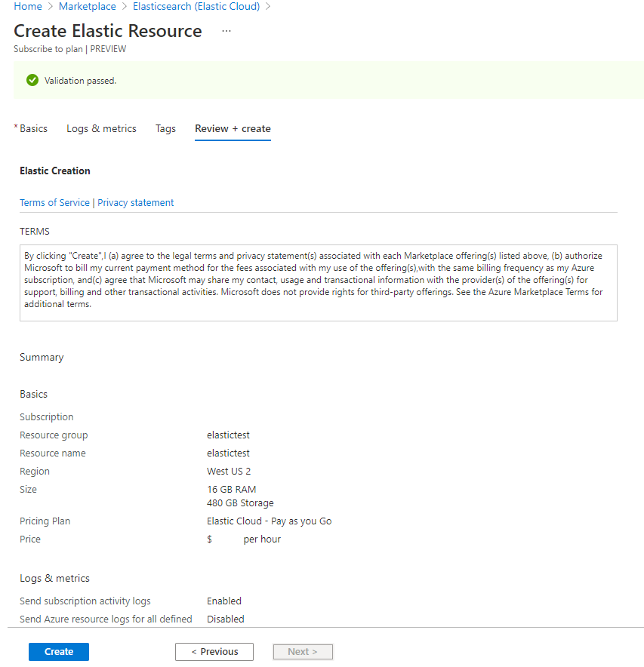Click the 'Disabled' Azure resource logs value
Screen dimensions: 644x667
click(226, 619)
